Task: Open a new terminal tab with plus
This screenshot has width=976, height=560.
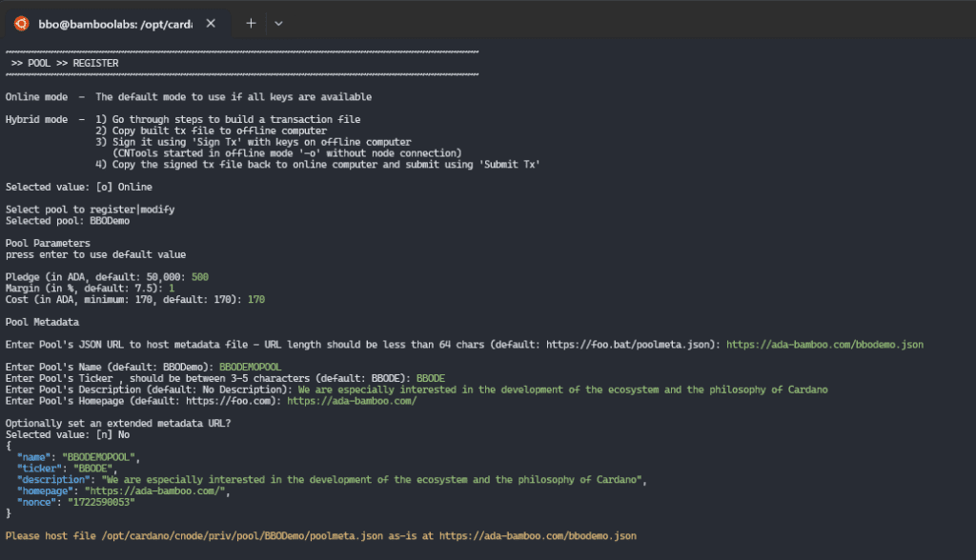Action: 251,24
